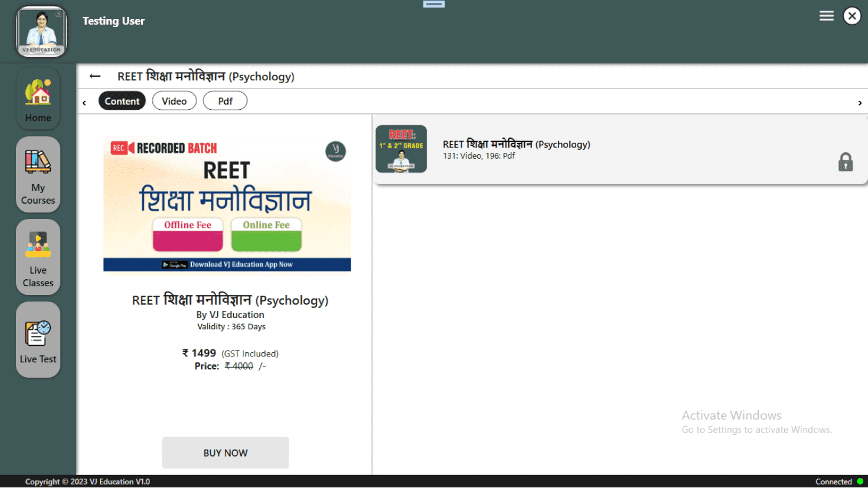Viewport: 868px width, 488px height.
Task: Click the Recorded Batch course banner image
Action: (x=227, y=195)
